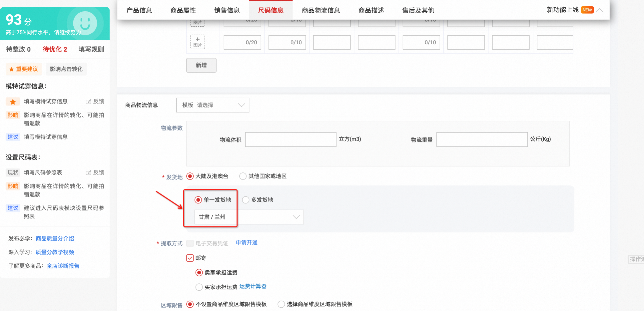Click the add image plus icon
The height and width of the screenshot is (311, 644).
[x=198, y=40]
